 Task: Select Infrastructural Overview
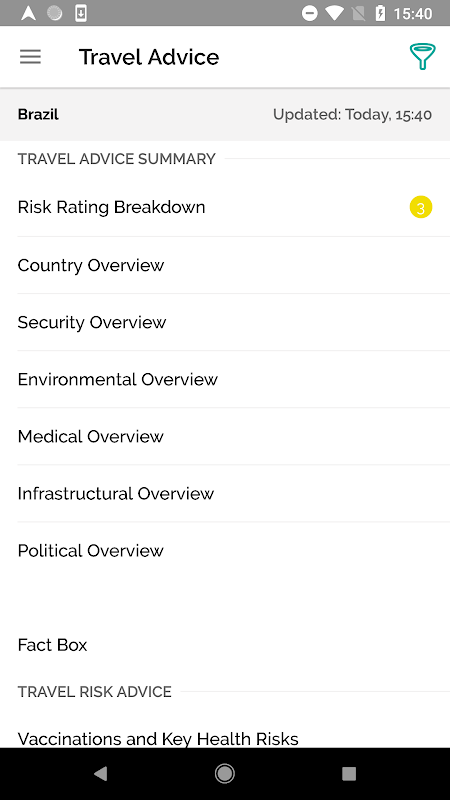(225, 494)
